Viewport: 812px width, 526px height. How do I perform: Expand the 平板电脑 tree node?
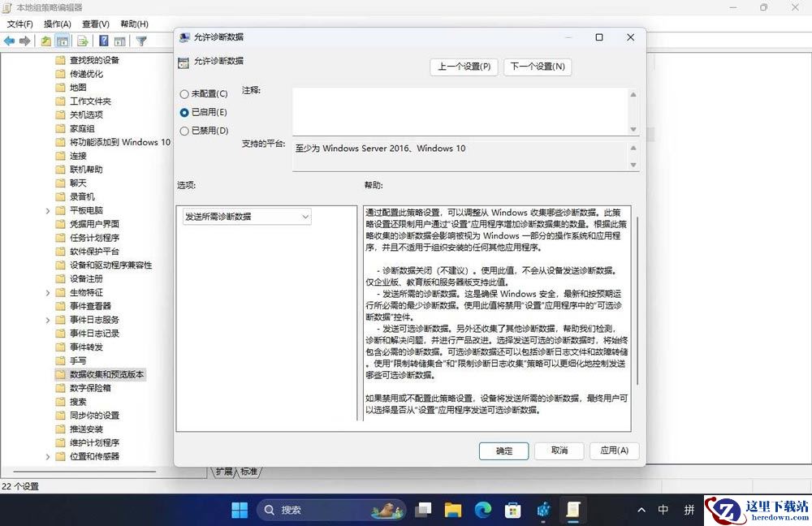(48, 211)
